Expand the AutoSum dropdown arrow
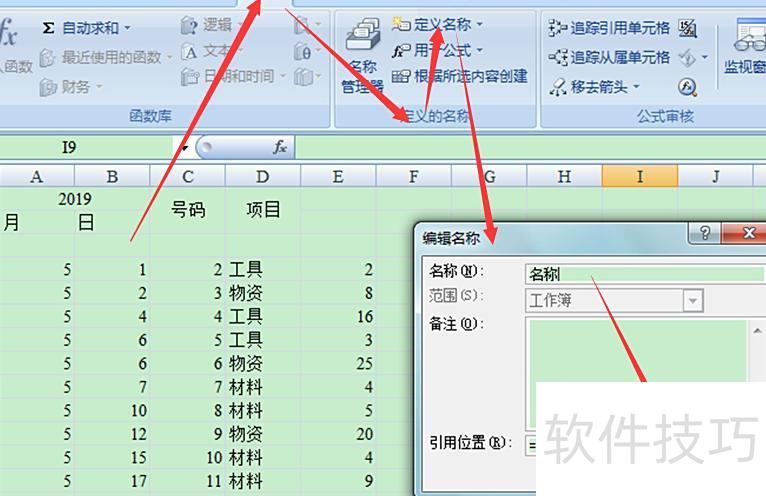Viewport: 766px width, 496px height. tap(128, 28)
